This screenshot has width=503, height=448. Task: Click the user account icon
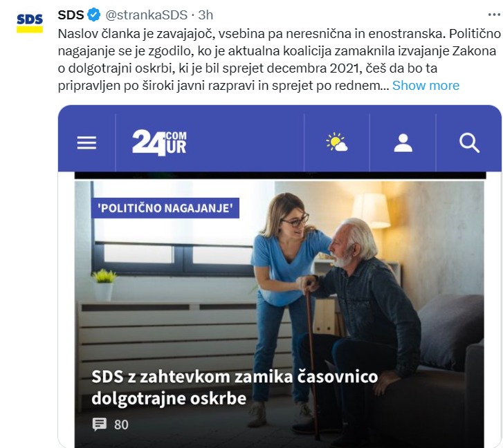403,143
